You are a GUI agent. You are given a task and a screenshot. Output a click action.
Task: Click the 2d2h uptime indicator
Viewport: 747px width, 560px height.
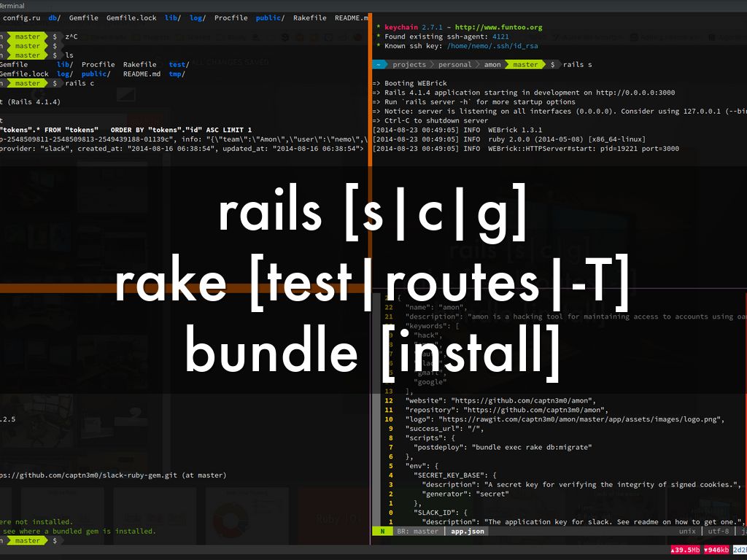(x=739, y=550)
